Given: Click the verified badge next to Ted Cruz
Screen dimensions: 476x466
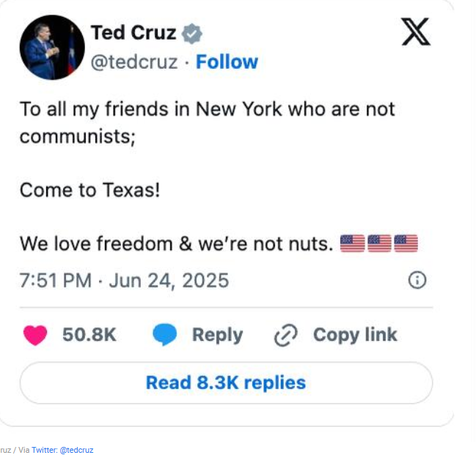Looking at the screenshot, I should pyautogui.click(x=192, y=33).
